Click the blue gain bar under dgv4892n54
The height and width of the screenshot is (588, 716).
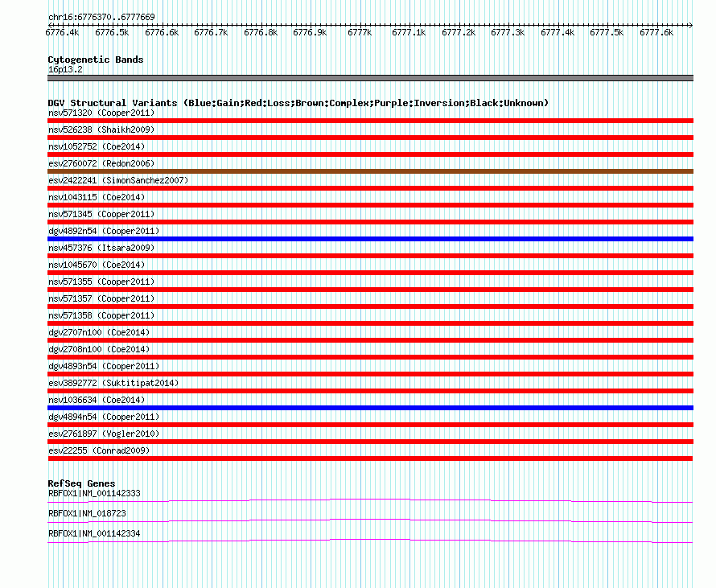tap(370, 239)
